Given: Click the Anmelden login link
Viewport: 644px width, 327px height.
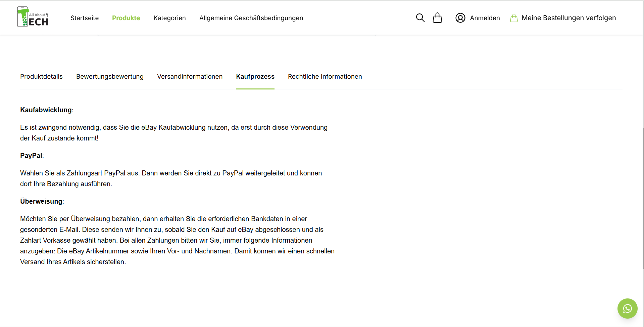Looking at the screenshot, I should (x=485, y=18).
